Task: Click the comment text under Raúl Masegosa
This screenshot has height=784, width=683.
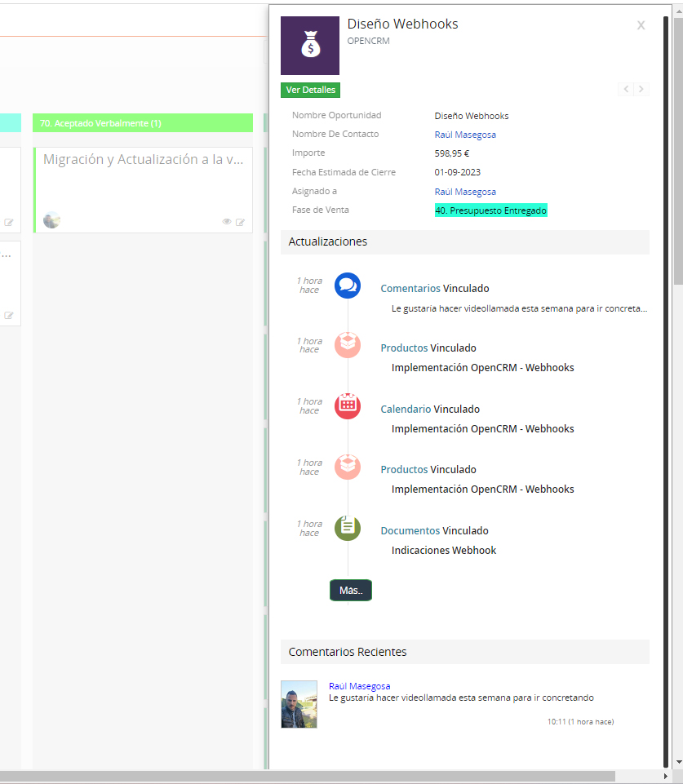Action: [x=462, y=698]
